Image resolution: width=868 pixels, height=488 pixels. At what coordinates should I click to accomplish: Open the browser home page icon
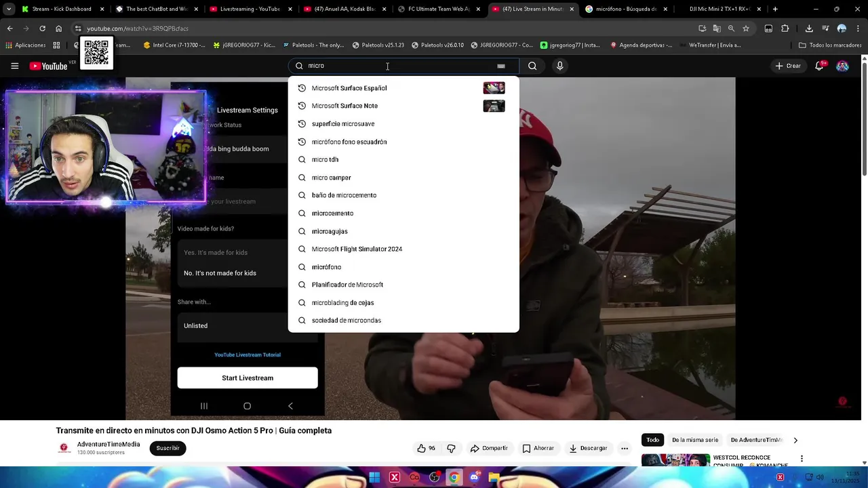pyautogui.click(x=58, y=28)
